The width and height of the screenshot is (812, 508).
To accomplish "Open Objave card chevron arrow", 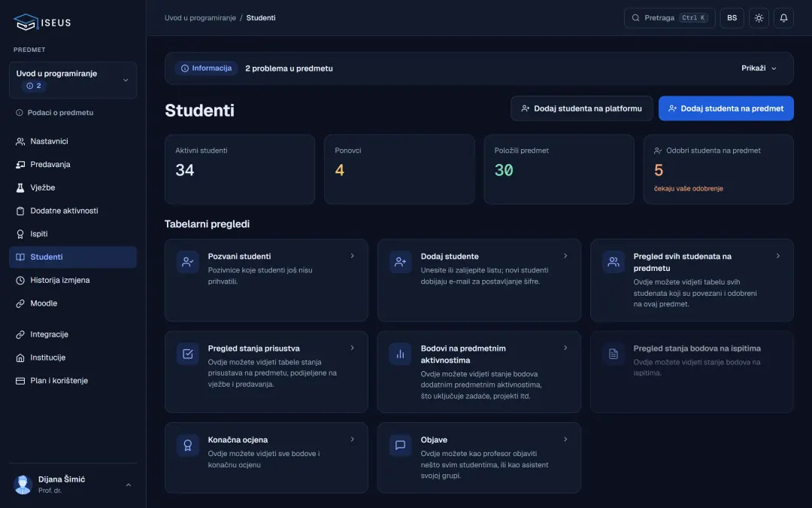I will 565,440.
